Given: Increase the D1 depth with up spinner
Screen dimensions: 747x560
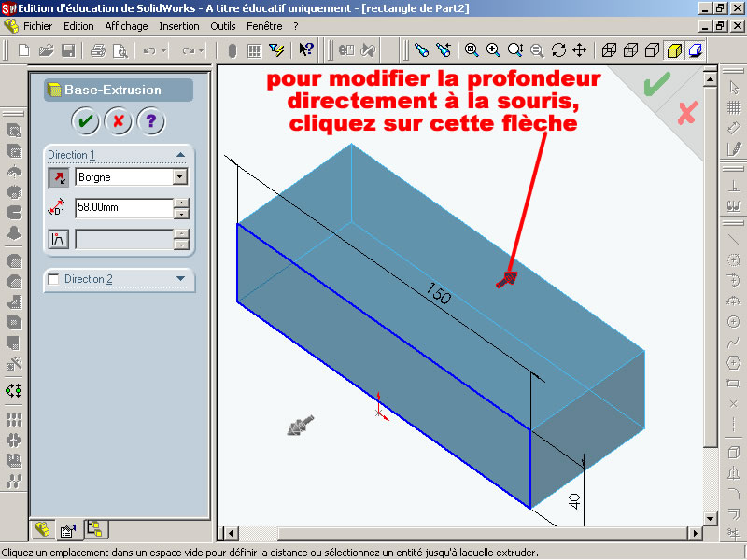Looking at the screenshot, I should click(181, 203).
